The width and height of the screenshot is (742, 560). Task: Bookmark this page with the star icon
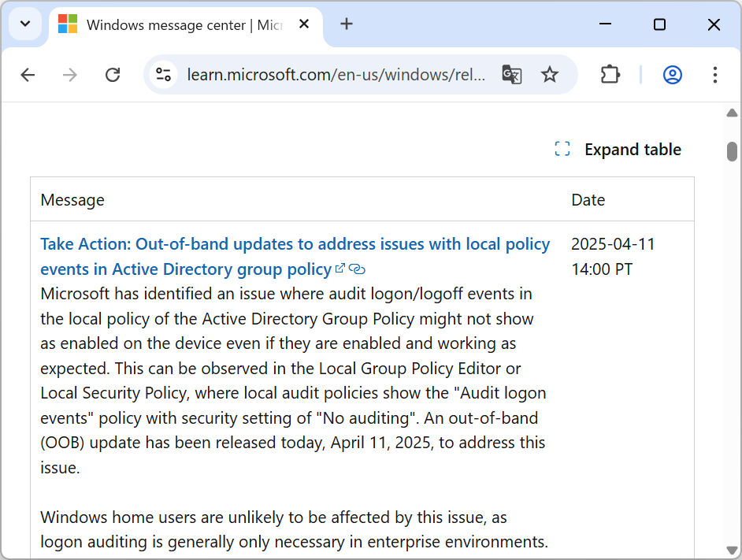[550, 75]
